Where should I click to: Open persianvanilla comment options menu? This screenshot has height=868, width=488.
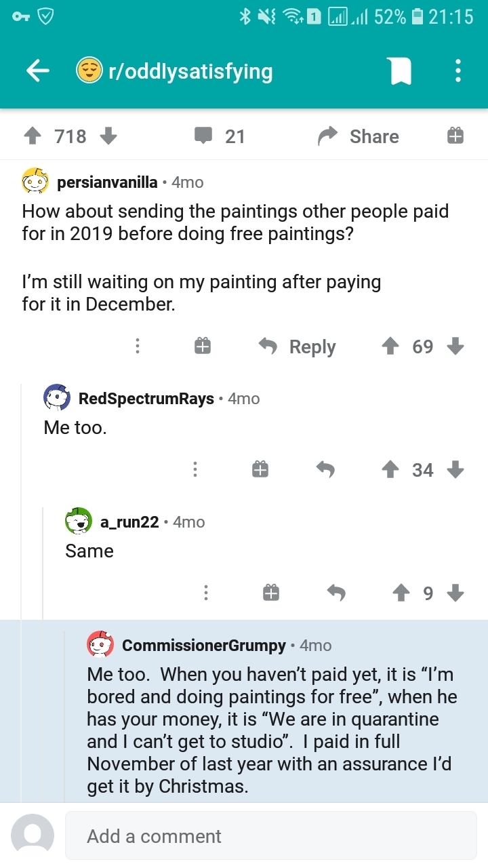coord(138,347)
